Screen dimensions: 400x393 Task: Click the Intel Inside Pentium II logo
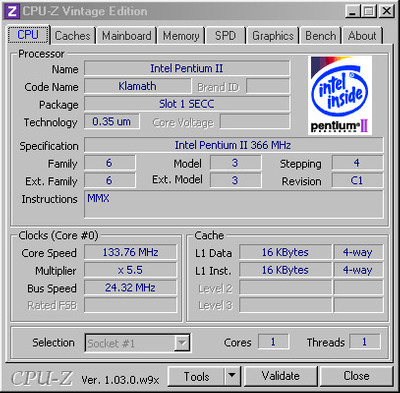[340, 95]
